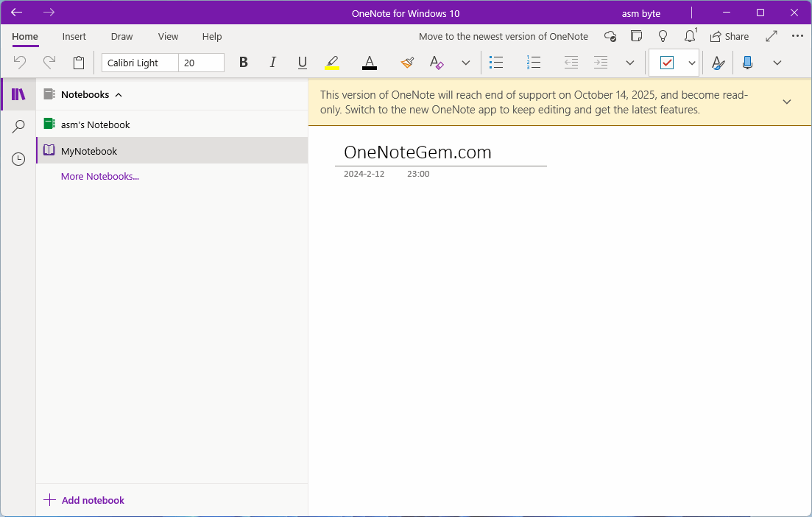The height and width of the screenshot is (517, 812).
Task: Clear all formatting with eraser icon
Action: (437, 63)
